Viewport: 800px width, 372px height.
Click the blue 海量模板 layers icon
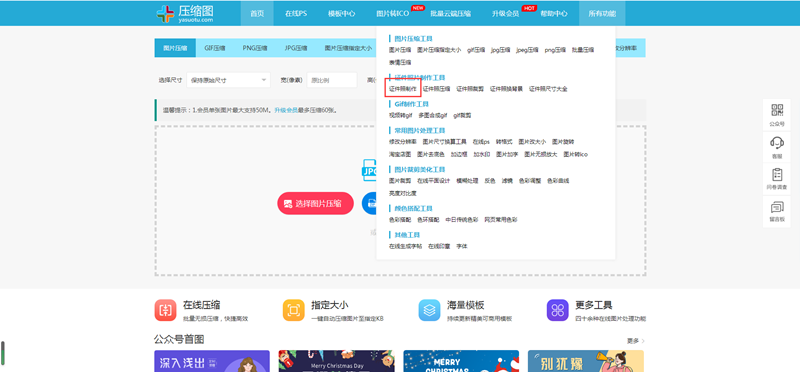coord(429,310)
